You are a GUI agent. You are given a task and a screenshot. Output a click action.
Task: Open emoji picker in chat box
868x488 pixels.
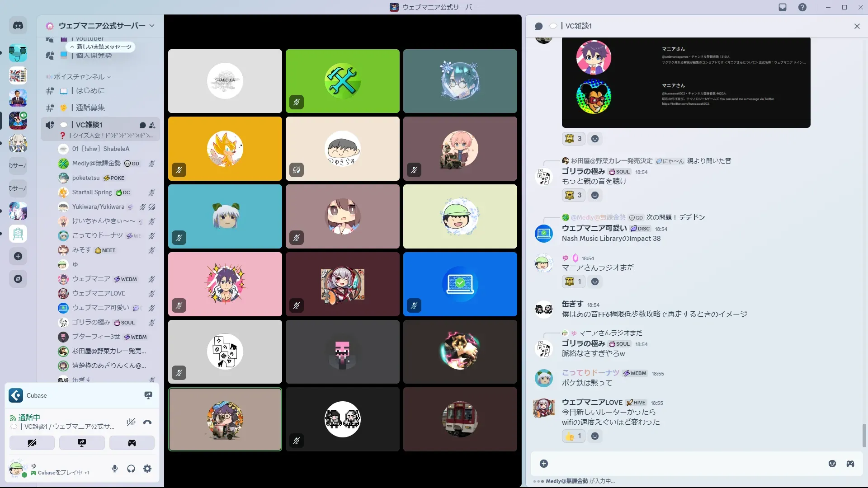click(x=832, y=464)
